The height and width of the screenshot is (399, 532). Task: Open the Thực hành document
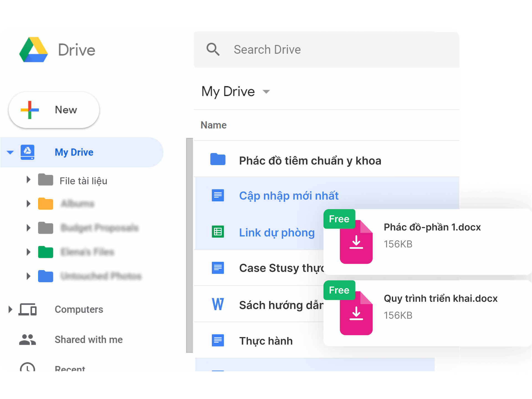point(265,341)
